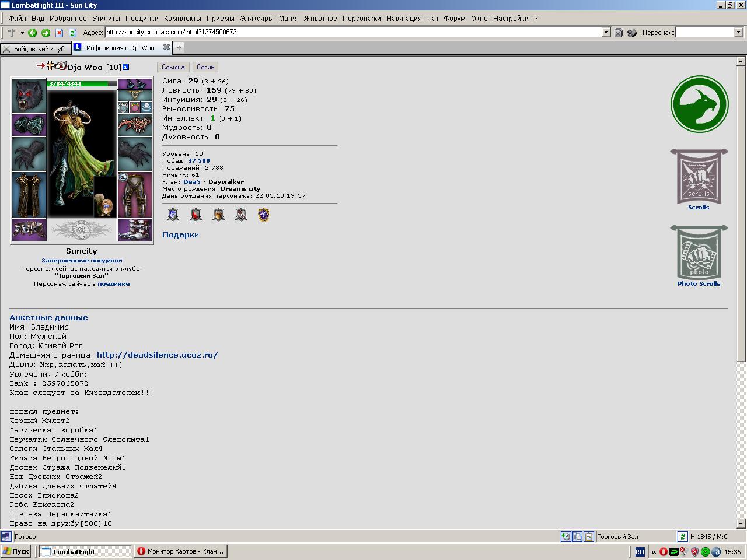Open the dropdown arrow beside the cross icon
Screen dimensions: 747x560
22,33
